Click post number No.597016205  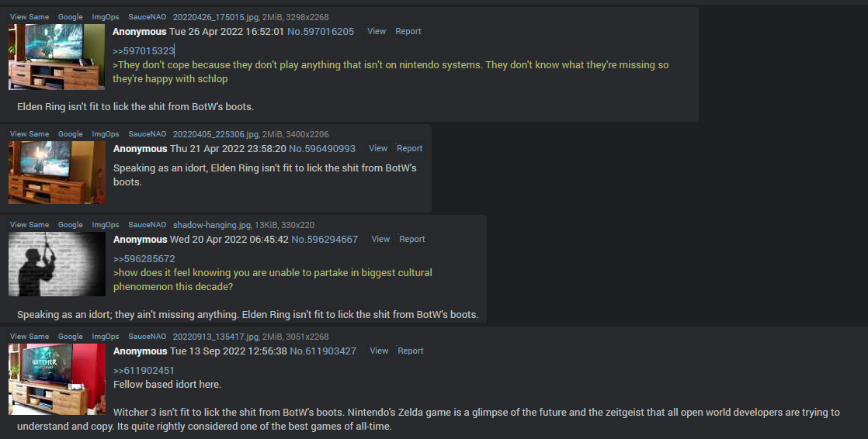click(x=321, y=32)
